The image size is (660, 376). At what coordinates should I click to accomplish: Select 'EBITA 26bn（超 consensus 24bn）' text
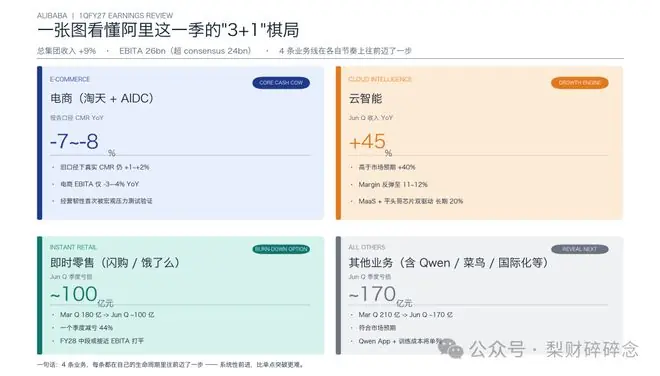click(185, 51)
